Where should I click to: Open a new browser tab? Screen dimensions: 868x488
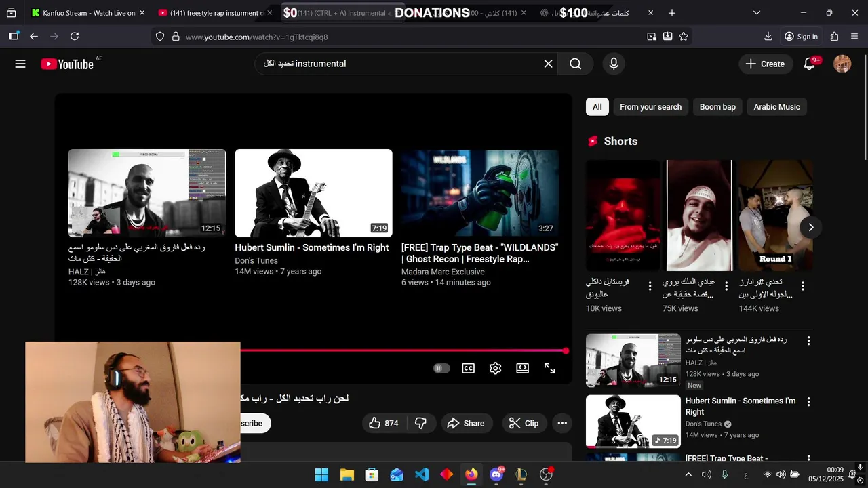point(672,13)
